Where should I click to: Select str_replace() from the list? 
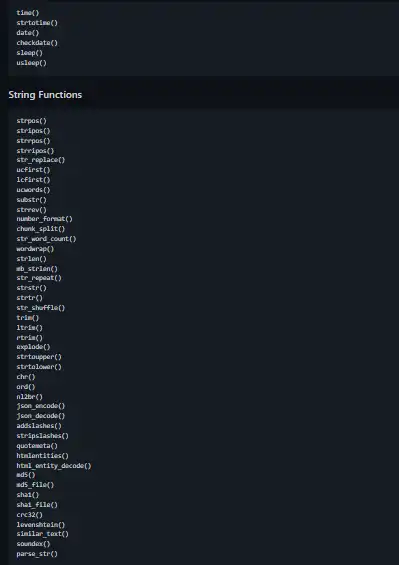tap(41, 160)
